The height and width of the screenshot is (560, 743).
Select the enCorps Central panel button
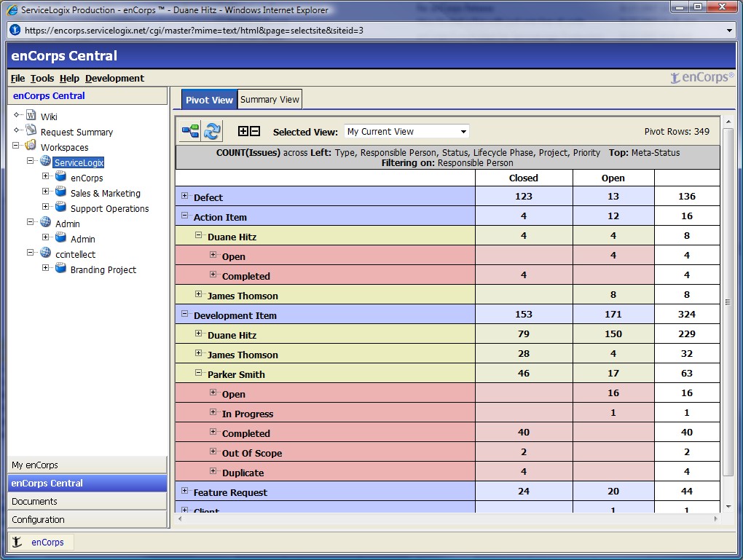pyautogui.click(x=87, y=484)
